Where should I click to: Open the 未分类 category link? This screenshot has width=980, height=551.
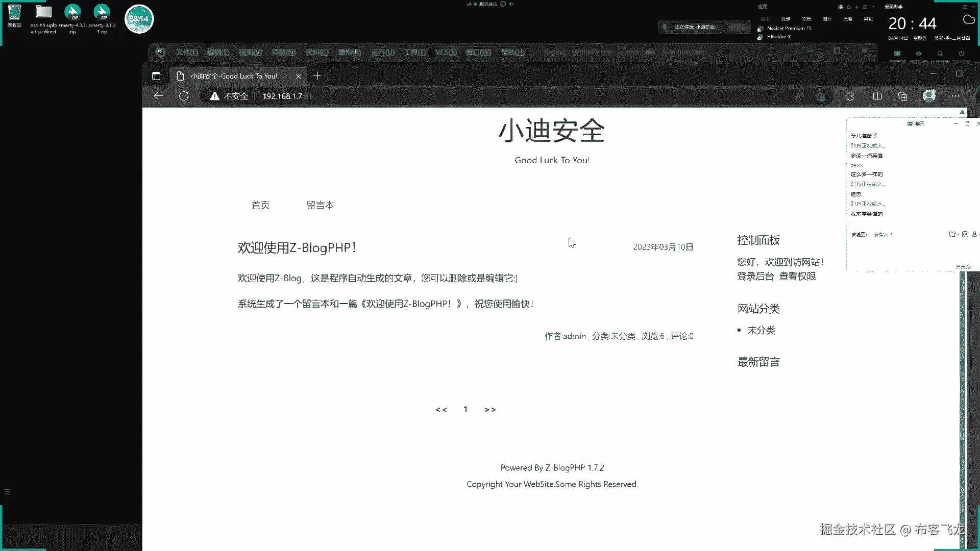coord(761,330)
